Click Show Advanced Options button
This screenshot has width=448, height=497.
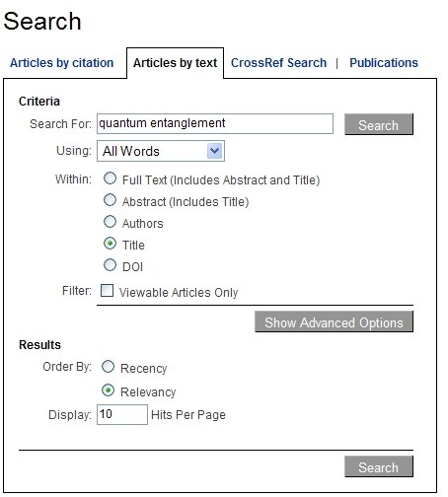[334, 321]
